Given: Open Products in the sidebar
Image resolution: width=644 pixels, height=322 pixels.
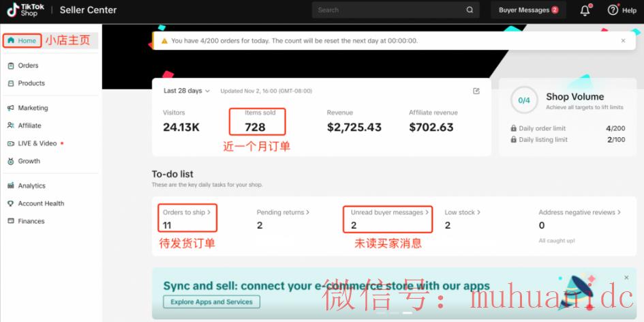Looking at the screenshot, I should [31, 83].
